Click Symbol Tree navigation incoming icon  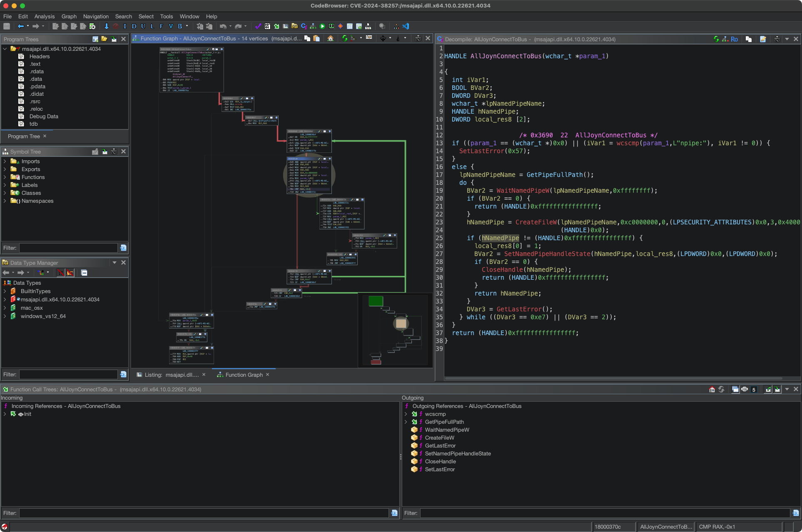(104, 152)
